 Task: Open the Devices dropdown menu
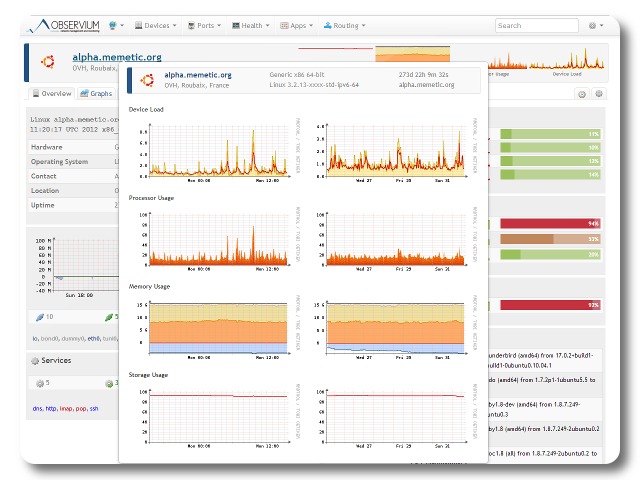coord(155,25)
